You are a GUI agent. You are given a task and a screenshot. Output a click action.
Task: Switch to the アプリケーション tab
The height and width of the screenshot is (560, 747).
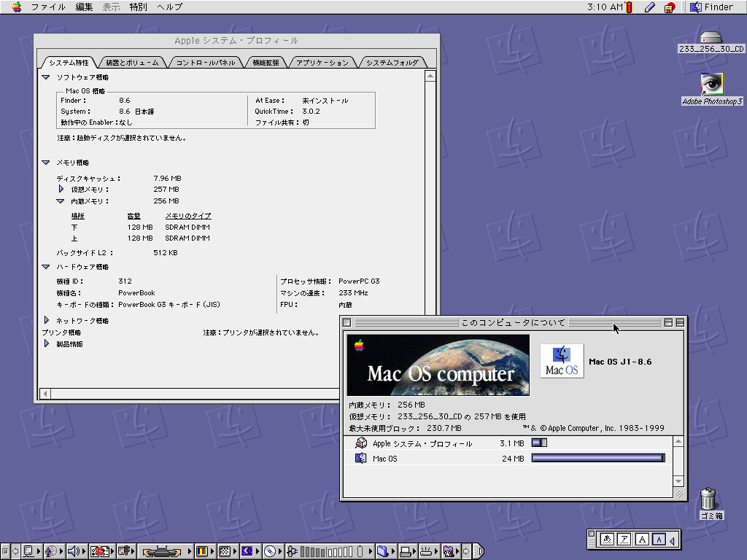[x=322, y=63]
